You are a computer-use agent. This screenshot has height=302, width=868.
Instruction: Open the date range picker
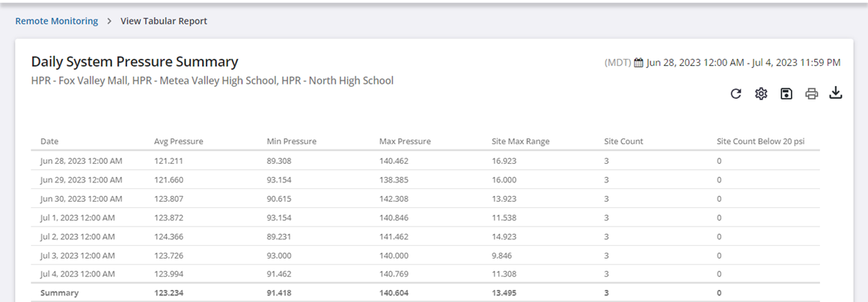point(743,63)
